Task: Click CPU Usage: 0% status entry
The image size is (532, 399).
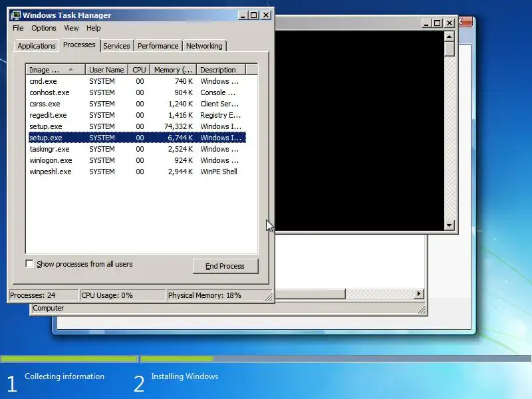Action: (x=122, y=295)
